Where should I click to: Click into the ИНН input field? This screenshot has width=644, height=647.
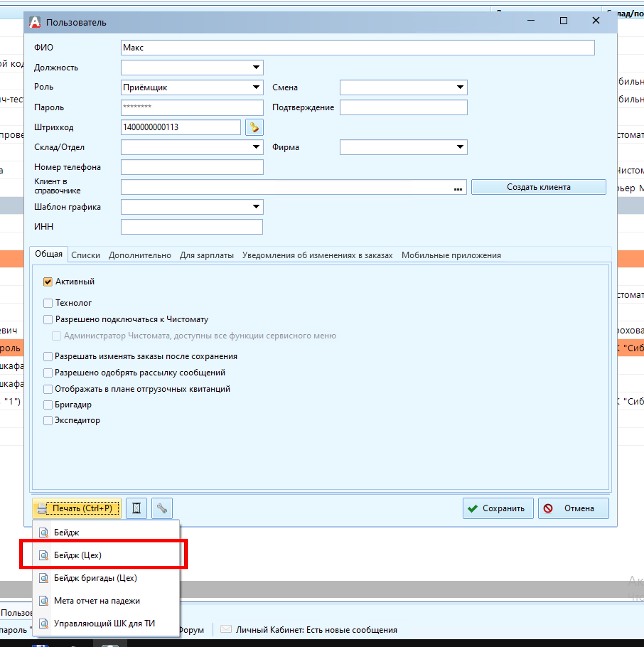[192, 227]
